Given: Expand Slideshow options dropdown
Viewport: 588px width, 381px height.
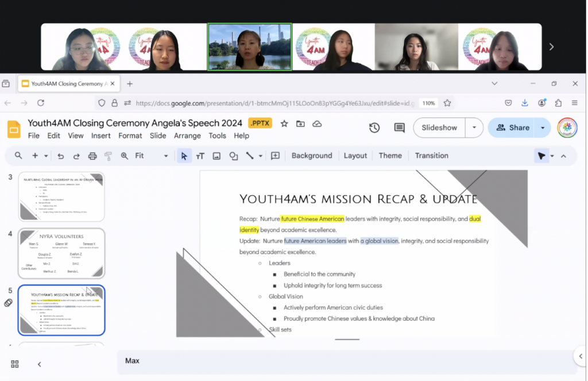Looking at the screenshot, I should click(x=474, y=128).
